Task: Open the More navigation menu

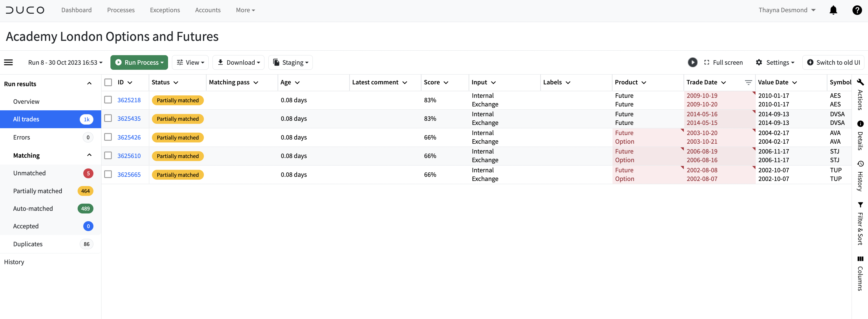Action: (245, 10)
